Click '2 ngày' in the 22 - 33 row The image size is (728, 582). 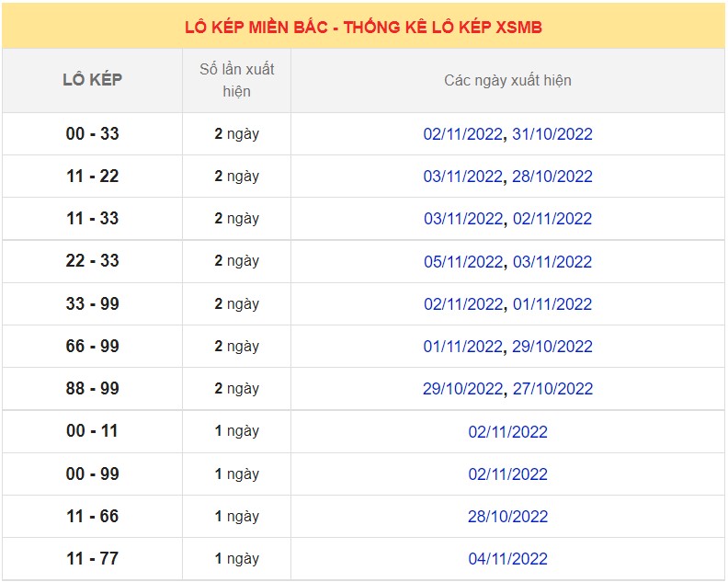tap(237, 261)
